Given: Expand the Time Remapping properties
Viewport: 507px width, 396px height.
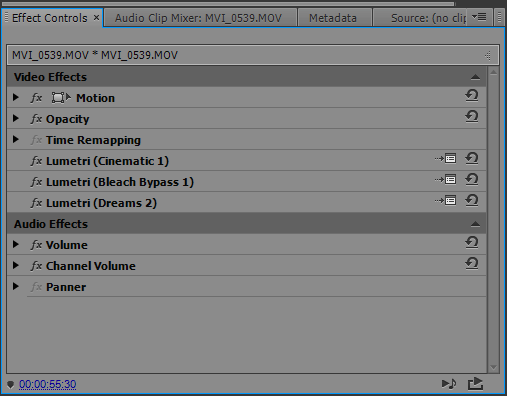Looking at the screenshot, I should (x=16, y=139).
